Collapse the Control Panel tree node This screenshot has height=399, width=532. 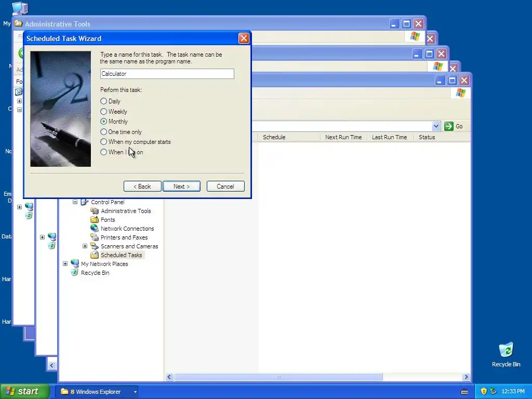pos(75,202)
